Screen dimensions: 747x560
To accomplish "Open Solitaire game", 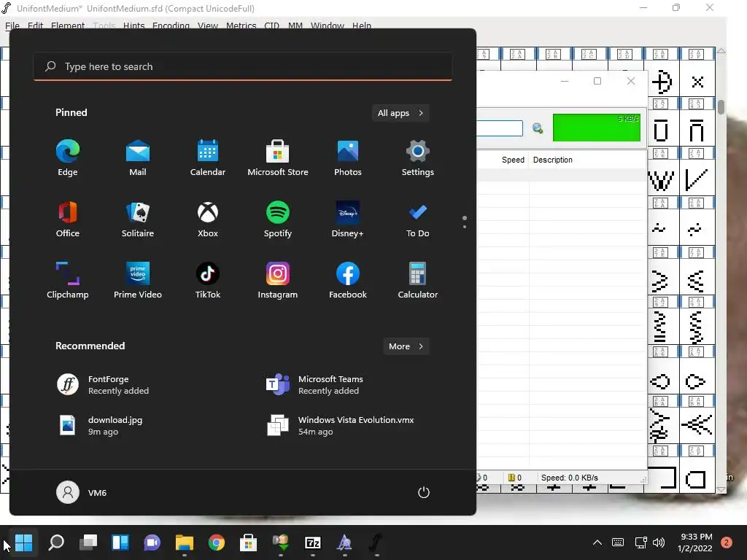I will [138, 219].
